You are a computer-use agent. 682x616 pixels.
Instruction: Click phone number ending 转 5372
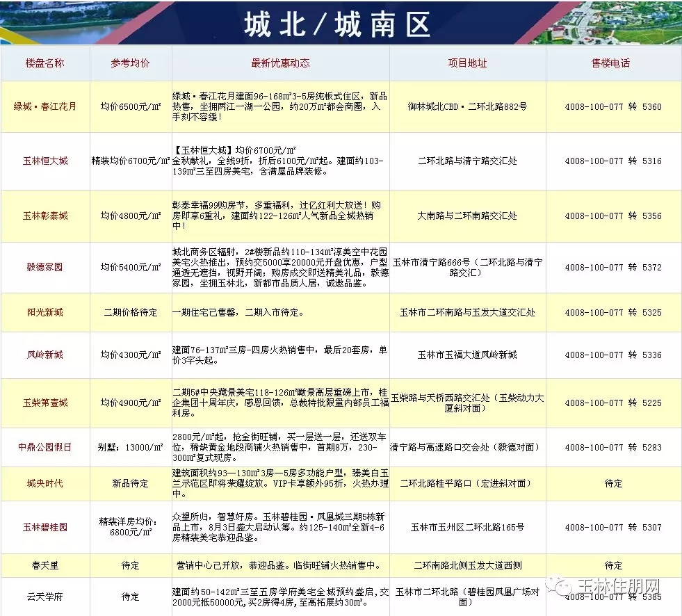pos(613,267)
